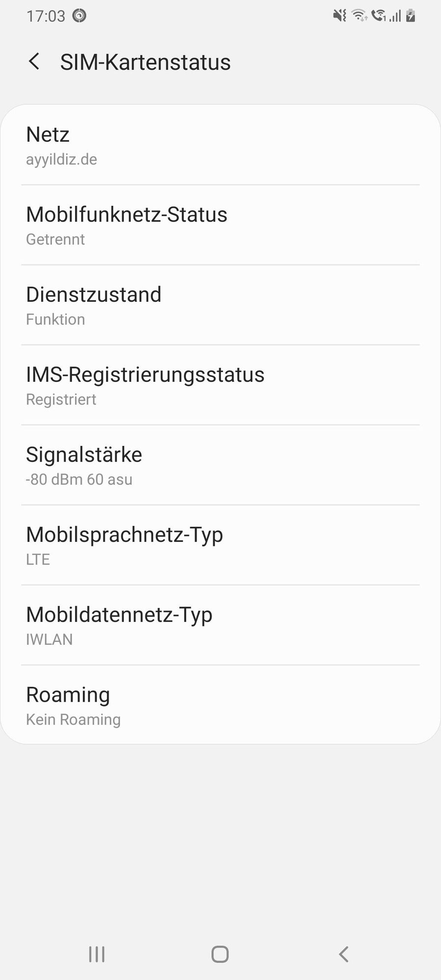Viewport: 441px width, 980px height.
Task: Tap the 17:03 clock in status bar
Action: point(46,16)
